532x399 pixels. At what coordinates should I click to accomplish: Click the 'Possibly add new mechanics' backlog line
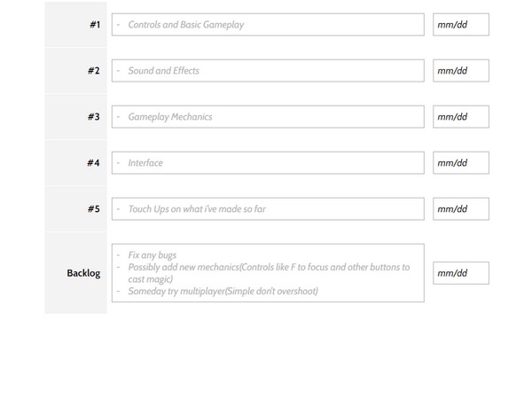click(x=269, y=267)
